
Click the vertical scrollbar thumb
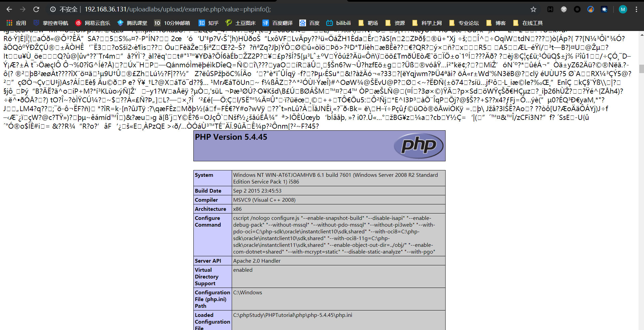click(x=641, y=69)
